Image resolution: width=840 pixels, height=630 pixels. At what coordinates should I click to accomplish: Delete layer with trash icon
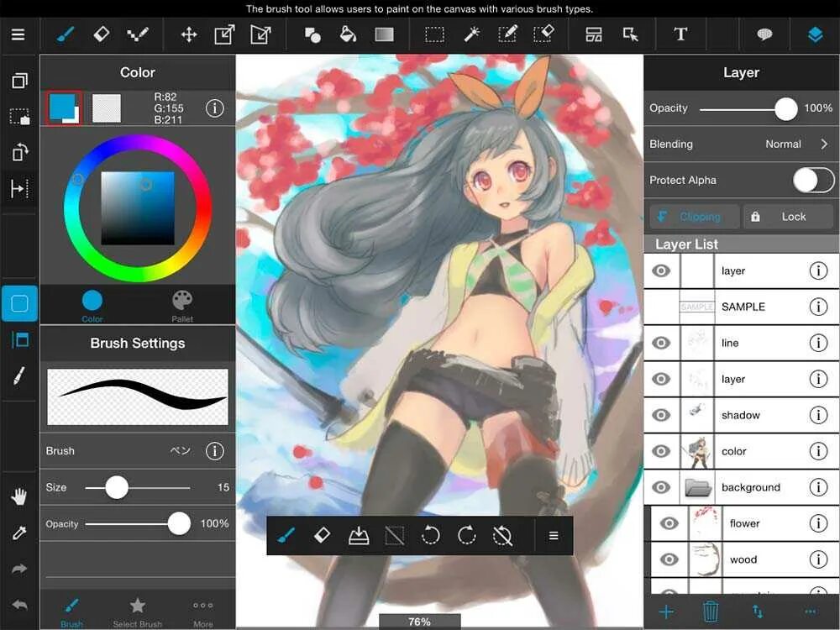pyautogui.click(x=711, y=612)
